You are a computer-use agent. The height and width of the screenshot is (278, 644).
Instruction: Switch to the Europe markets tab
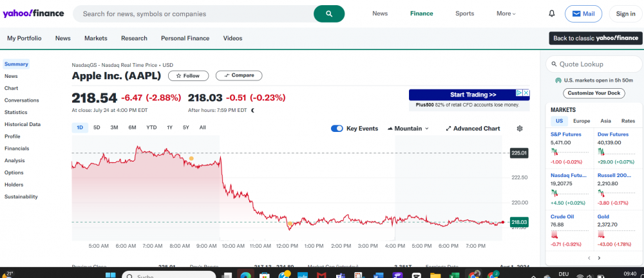(x=582, y=121)
